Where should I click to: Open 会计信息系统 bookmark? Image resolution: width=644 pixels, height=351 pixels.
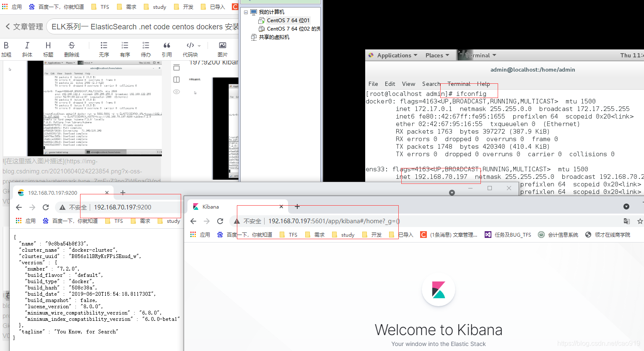coord(558,235)
